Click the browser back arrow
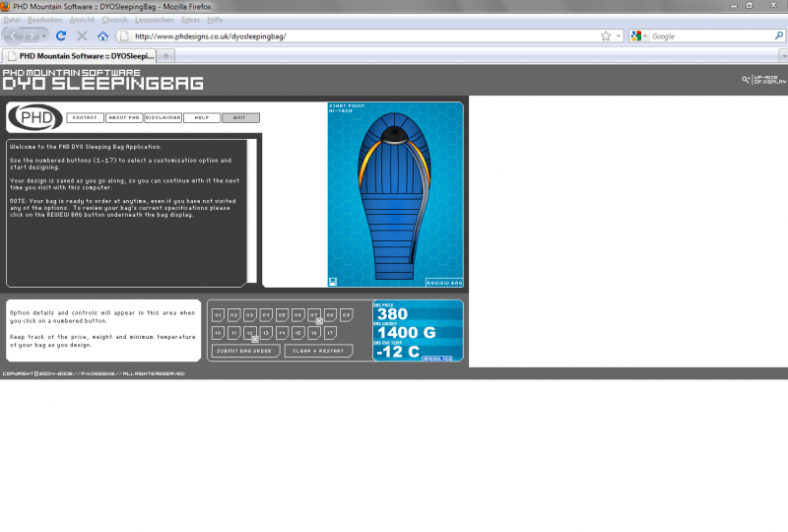The width and height of the screenshot is (788, 532). coord(13,36)
